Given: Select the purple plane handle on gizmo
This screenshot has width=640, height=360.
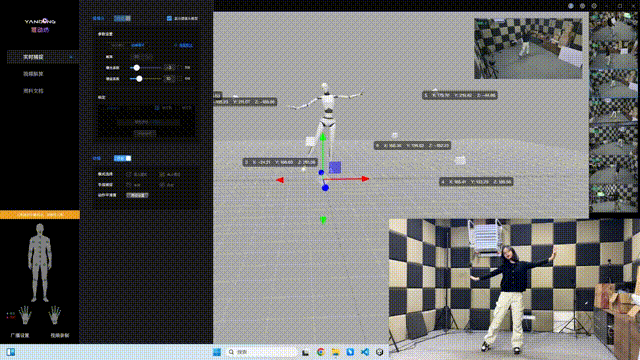Looking at the screenshot, I should (x=335, y=167).
